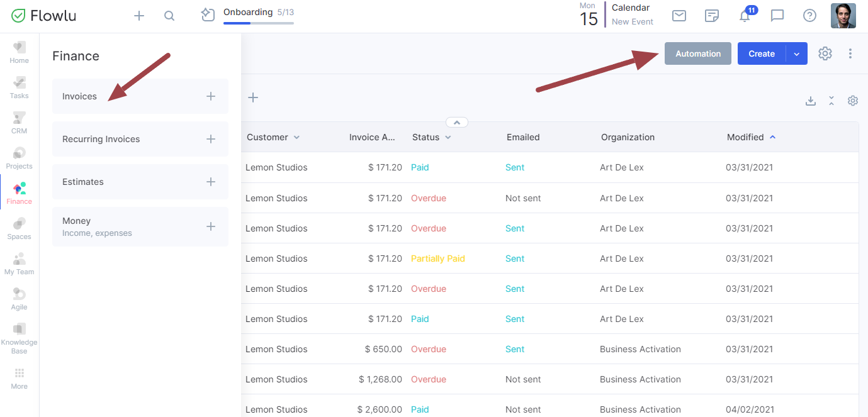868x417 pixels.
Task: Click the quick add plus icon in top bar
Action: tap(139, 16)
